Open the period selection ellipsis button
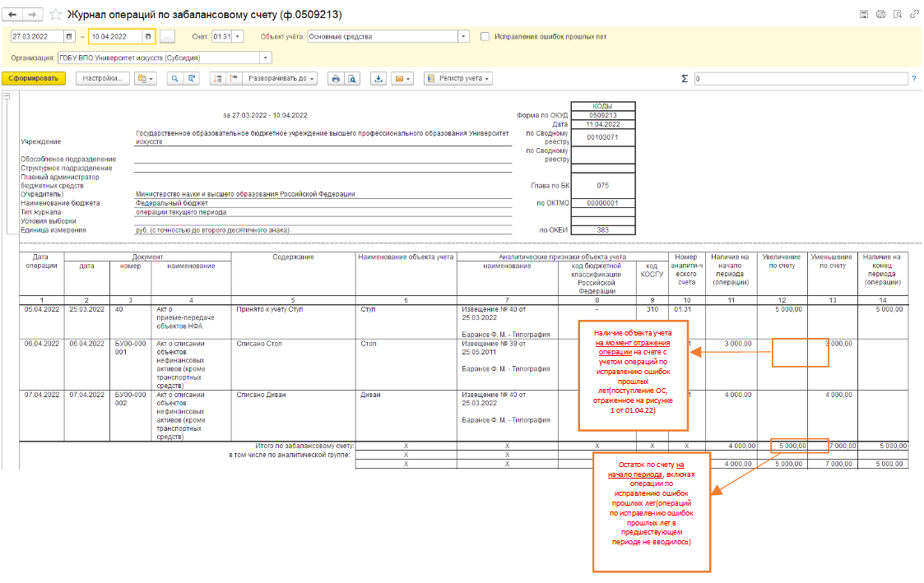Image resolution: width=924 pixels, height=583 pixels. 167,36
